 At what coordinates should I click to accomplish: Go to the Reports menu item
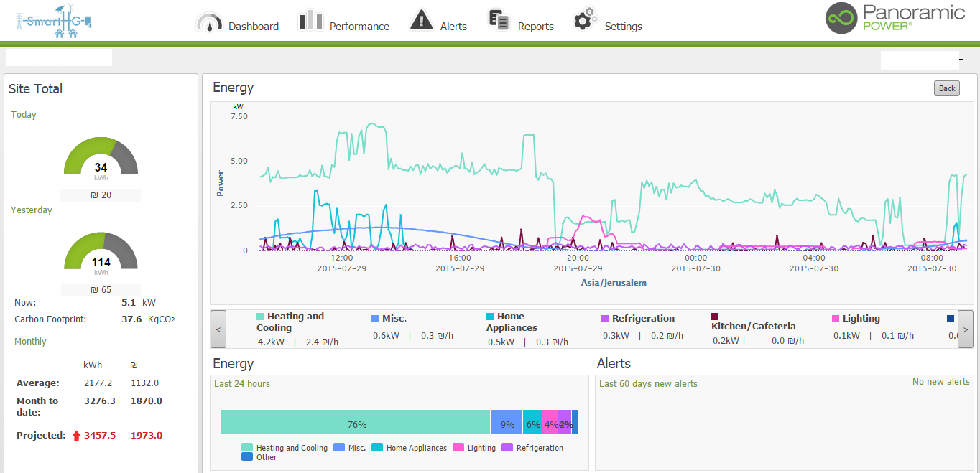(x=535, y=27)
